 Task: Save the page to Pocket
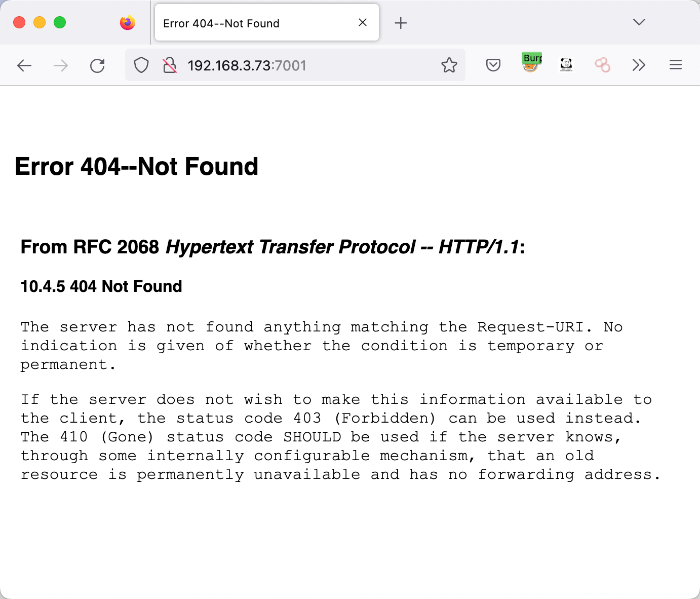pyautogui.click(x=493, y=65)
